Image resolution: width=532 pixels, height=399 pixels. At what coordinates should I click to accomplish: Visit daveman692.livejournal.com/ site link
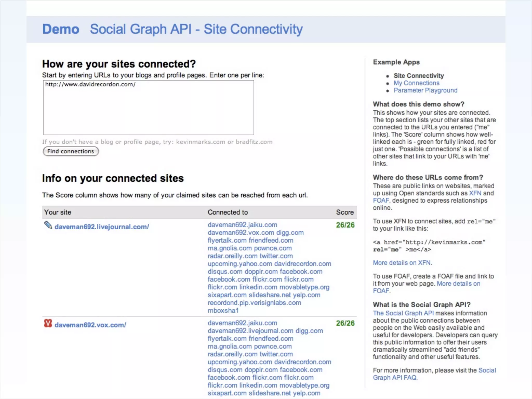pos(102,227)
